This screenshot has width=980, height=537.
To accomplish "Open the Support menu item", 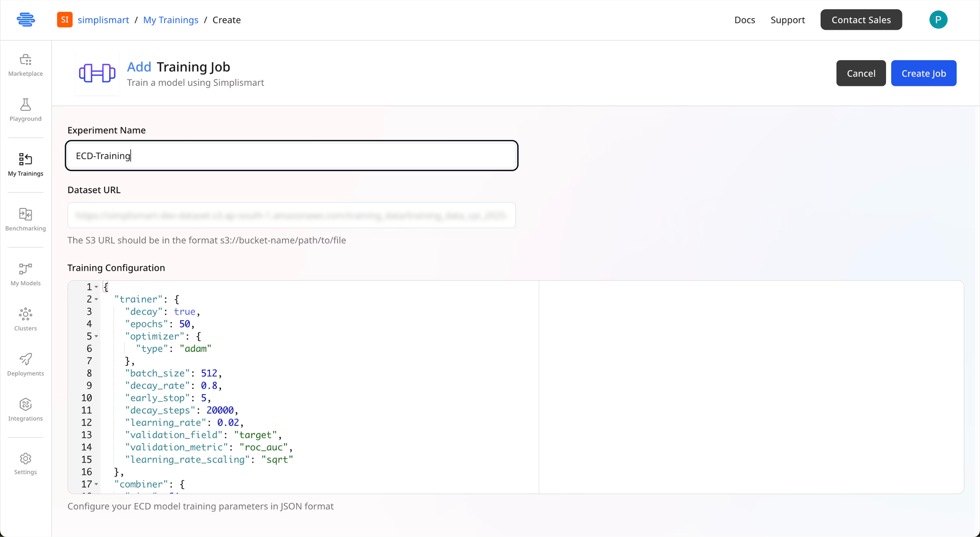I will [788, 20].
